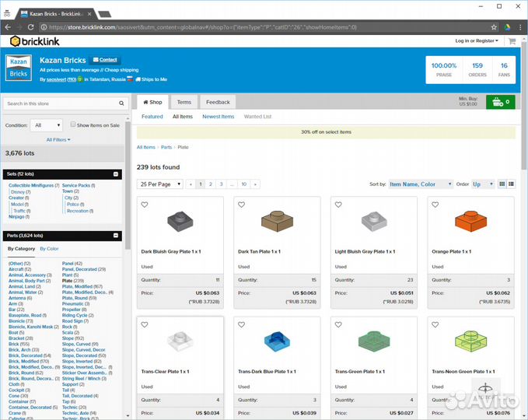Collapse the Sets section
528x420 pixels.
click(116, 174)
